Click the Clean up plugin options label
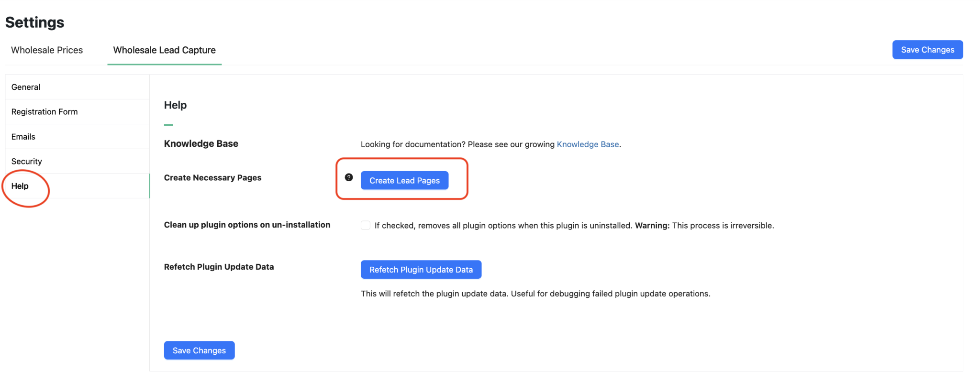 point(247,225)
